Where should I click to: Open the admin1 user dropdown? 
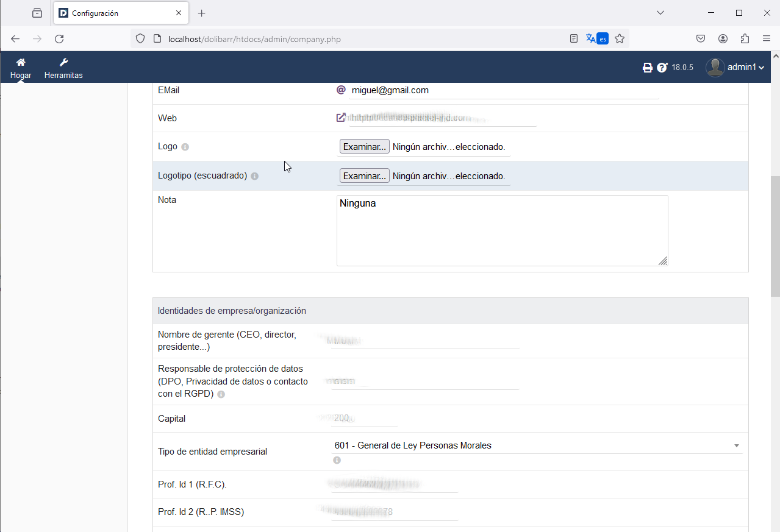pyautogui.click(x=735, y=68)
